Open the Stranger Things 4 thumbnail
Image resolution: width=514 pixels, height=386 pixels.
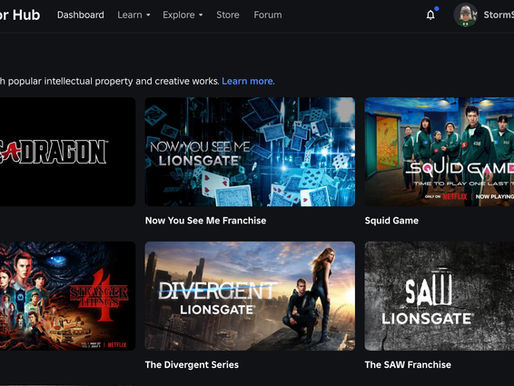[x=67, y=296]
